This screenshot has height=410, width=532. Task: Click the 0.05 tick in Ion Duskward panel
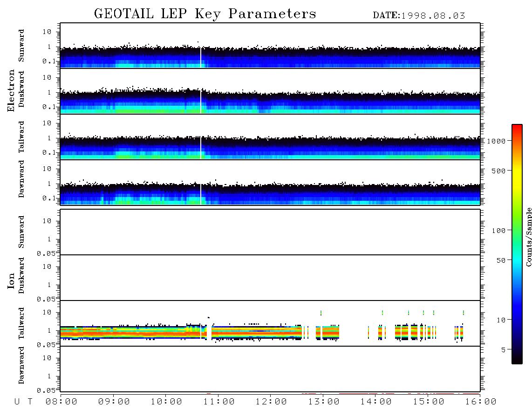pyautogui.click(x=46, y=299)
